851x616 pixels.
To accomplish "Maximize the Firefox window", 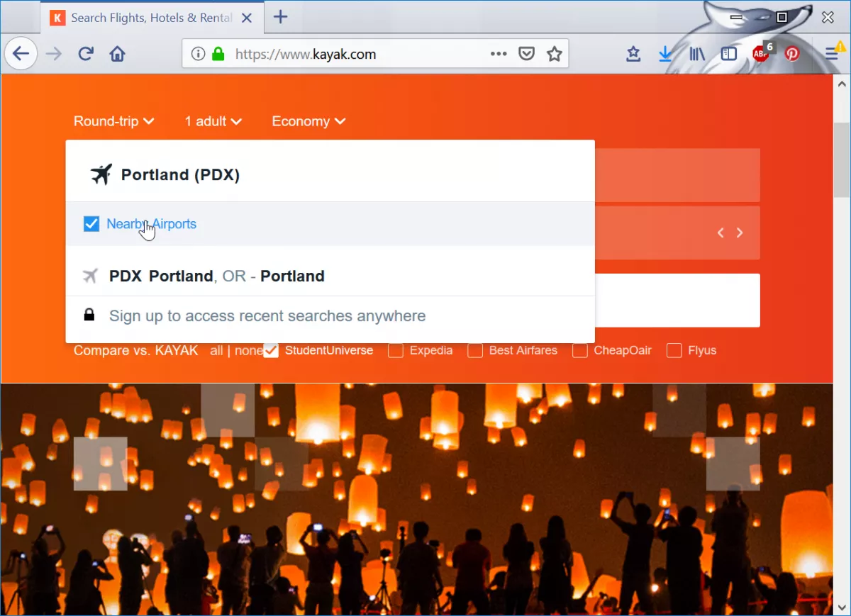I will 782,17.
